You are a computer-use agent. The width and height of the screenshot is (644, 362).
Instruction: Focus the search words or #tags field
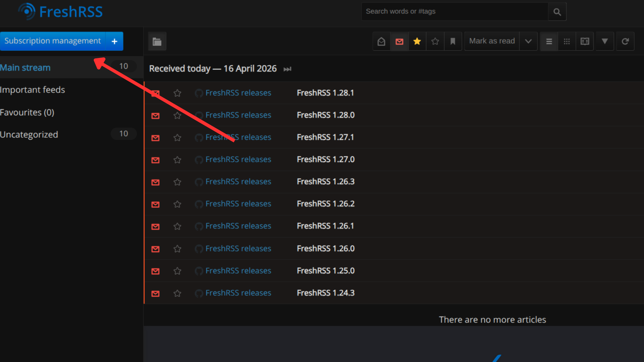click(454, 12)
